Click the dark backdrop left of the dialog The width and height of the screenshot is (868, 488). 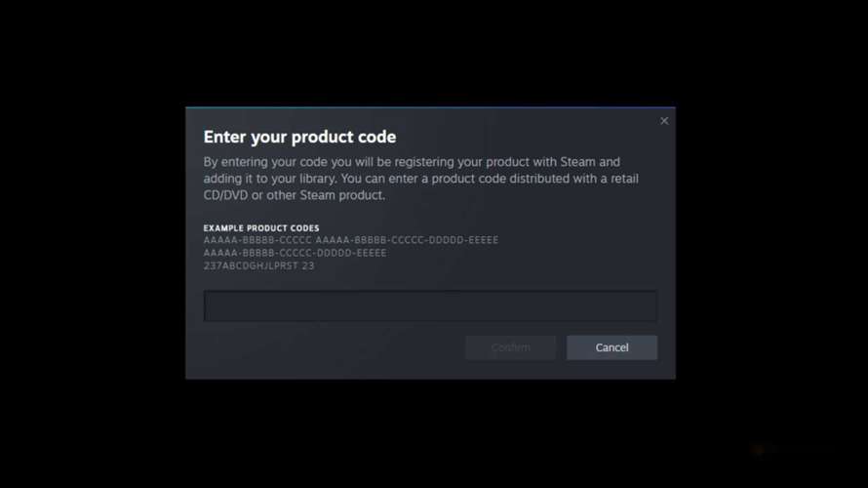[x=93, y=244]
